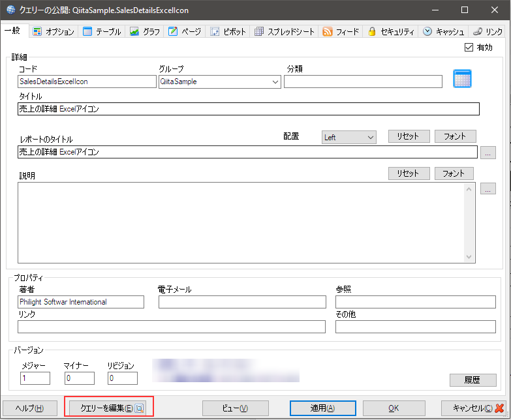Open the オプション tab
Screen dimensions: 511x420
[54, 31]
